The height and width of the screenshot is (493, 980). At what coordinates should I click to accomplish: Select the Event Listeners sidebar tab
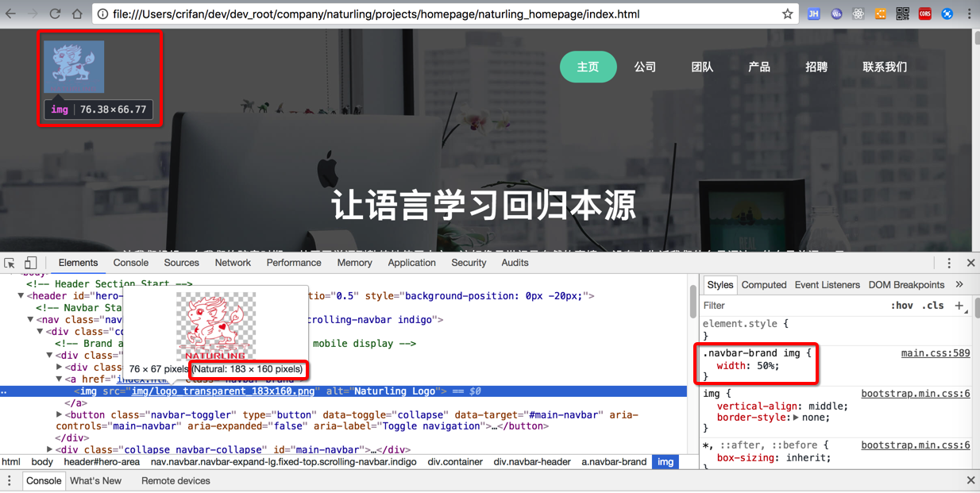827,285
